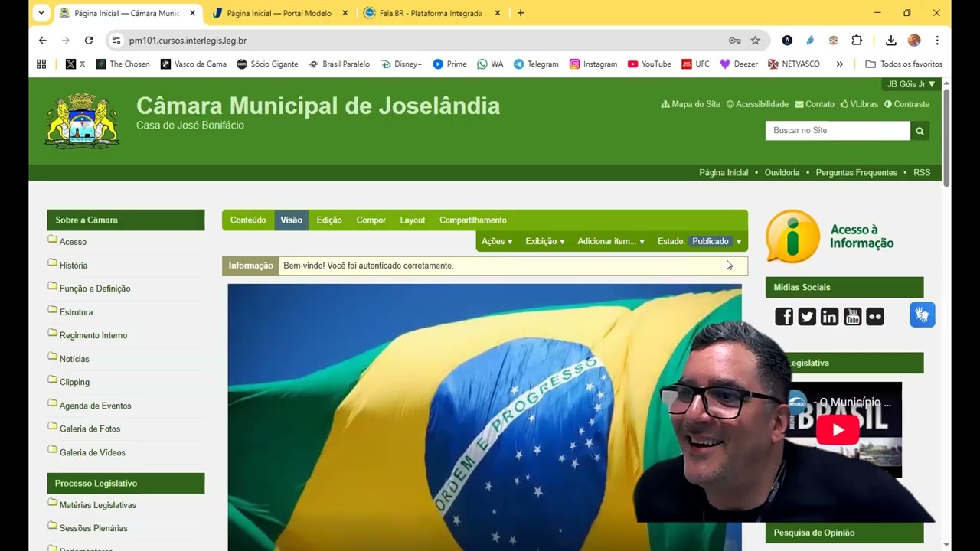Image resolution: width=980 pixels, height=551 pixels.
Task: Click the Buscar no Site search field
Action: [838, 131]
